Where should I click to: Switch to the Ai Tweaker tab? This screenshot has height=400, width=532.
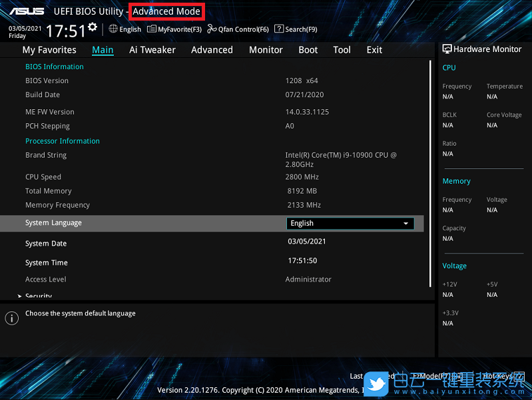[152, 50]
